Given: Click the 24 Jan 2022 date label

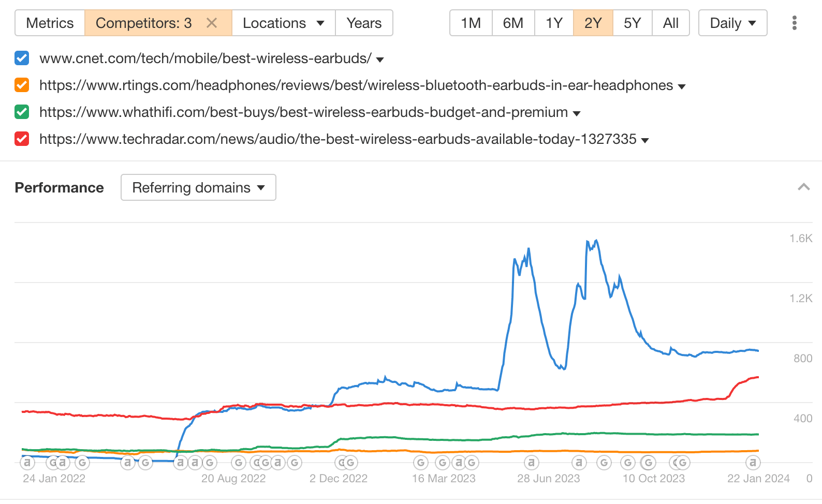Looking at the screenshot, I should click(x=54, y=478).
